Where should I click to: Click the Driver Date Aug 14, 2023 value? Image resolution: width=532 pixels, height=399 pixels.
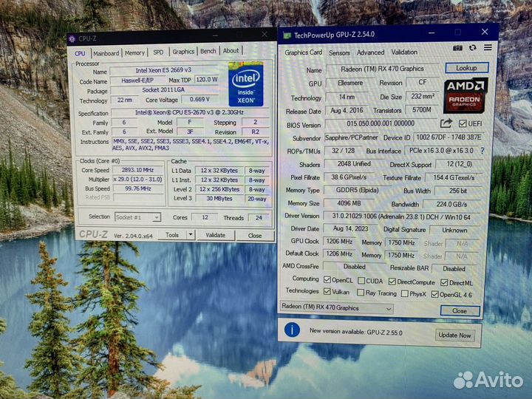pos(350,228)
